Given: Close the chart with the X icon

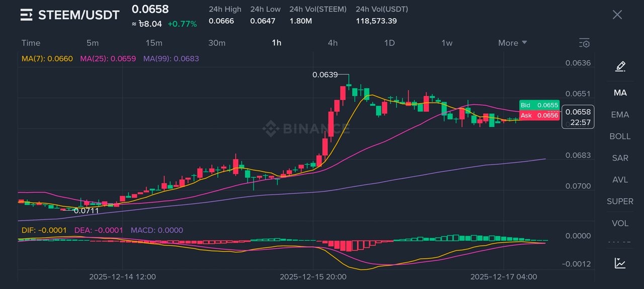Looking at the screenshot, I should coord(617,15).
